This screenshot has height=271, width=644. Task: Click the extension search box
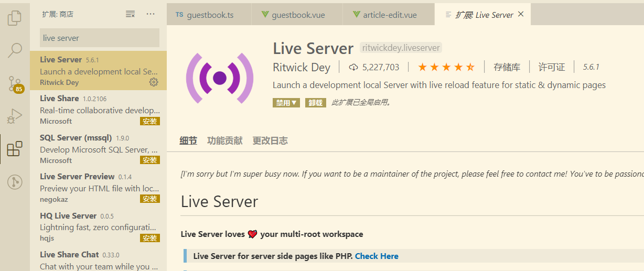[x=100, y=38]
